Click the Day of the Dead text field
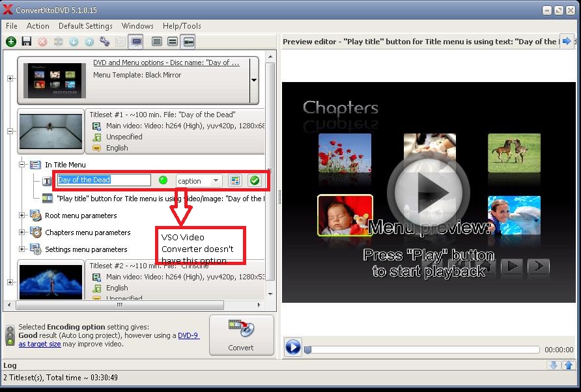Viewport: 581px width, 392px height. (x=104, y=180)
